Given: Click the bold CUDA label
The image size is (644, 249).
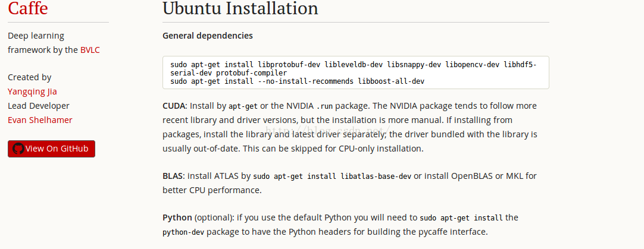Looking at the screenshot, I should click(x=174, y=106).
